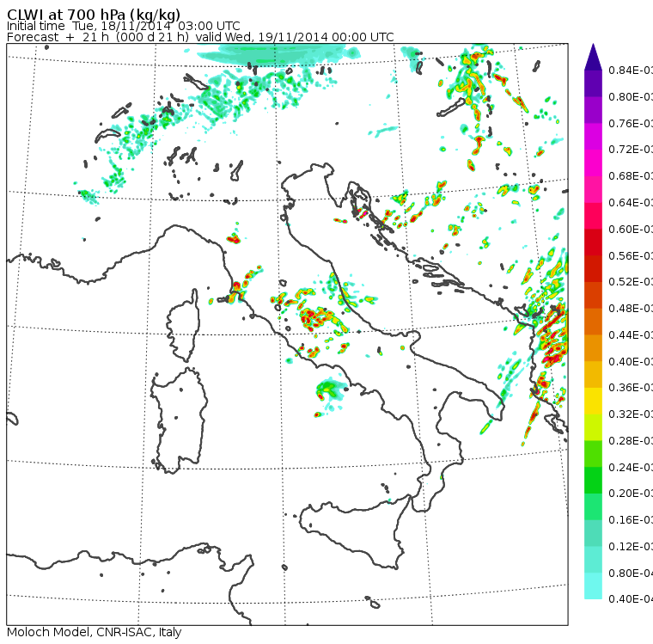
Task: Click the 0.64E-03 color scale label
Action: pyautogui.click(x=631, y=203)
